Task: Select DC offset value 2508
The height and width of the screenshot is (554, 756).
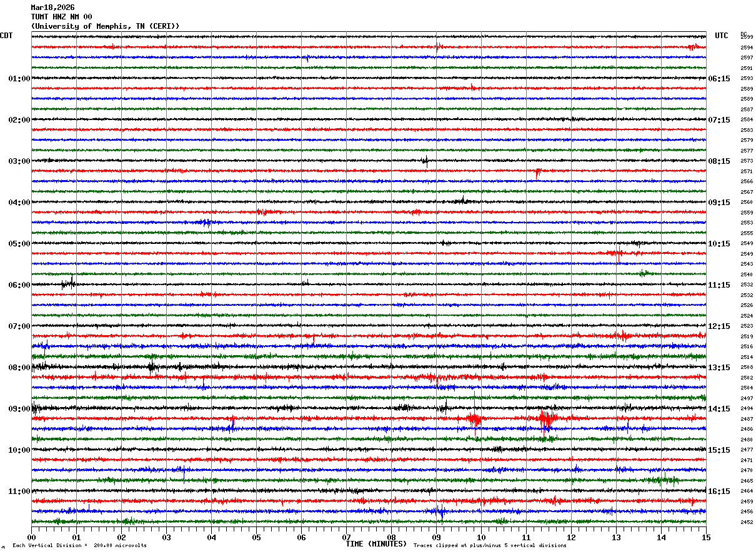Action: [x=747, y=367]
